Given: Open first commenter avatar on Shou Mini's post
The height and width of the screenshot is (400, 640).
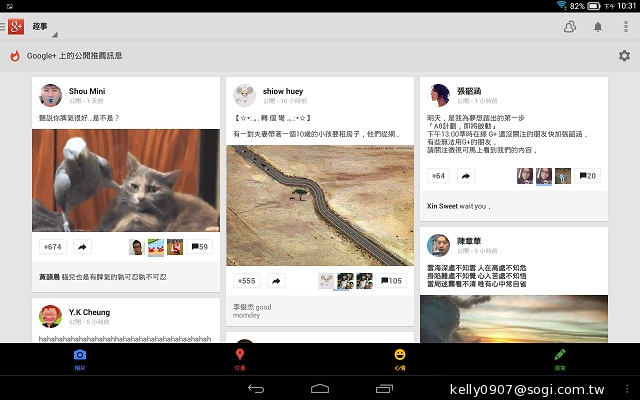Looking at the screenshot, I should tap(137, 247).
